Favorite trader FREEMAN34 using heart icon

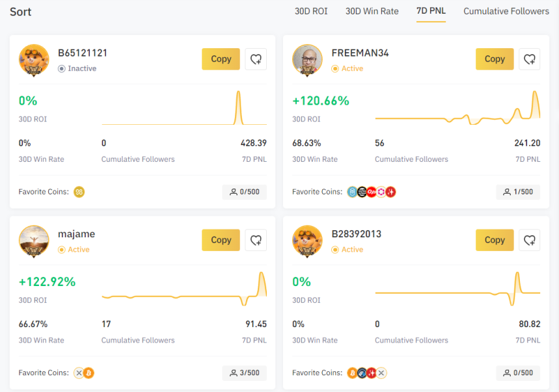tap(530, 59)
